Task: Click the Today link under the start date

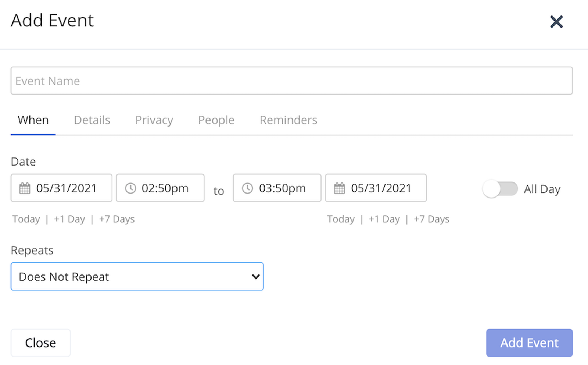Action: [26, 219]
